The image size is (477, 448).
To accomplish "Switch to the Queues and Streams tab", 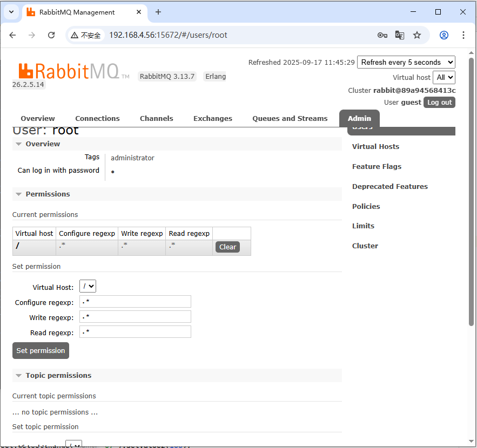I will tap(290, 119).
